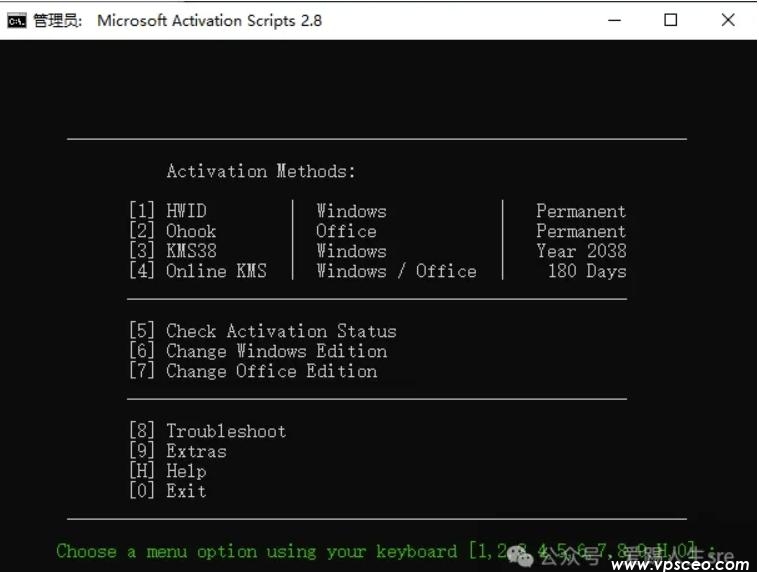This screenshot has width=759, height=572.
Task: Select the '[H] Help' line
Action: click(167, 470)
